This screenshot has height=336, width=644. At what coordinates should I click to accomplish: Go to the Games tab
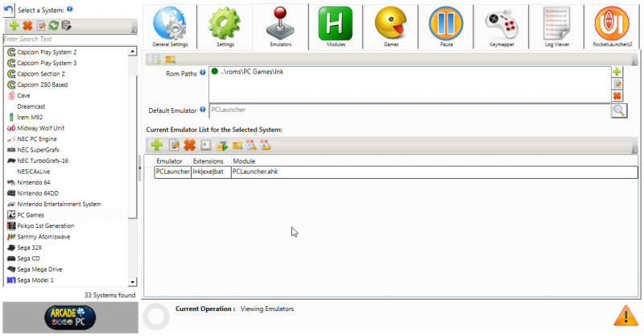pos(391,27)
